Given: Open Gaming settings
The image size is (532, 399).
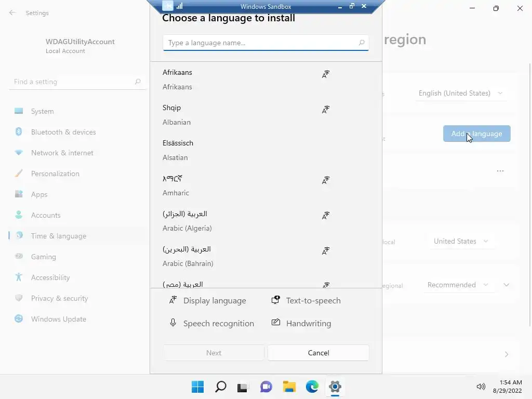Looking at the screenshot, I should (77, 257).
